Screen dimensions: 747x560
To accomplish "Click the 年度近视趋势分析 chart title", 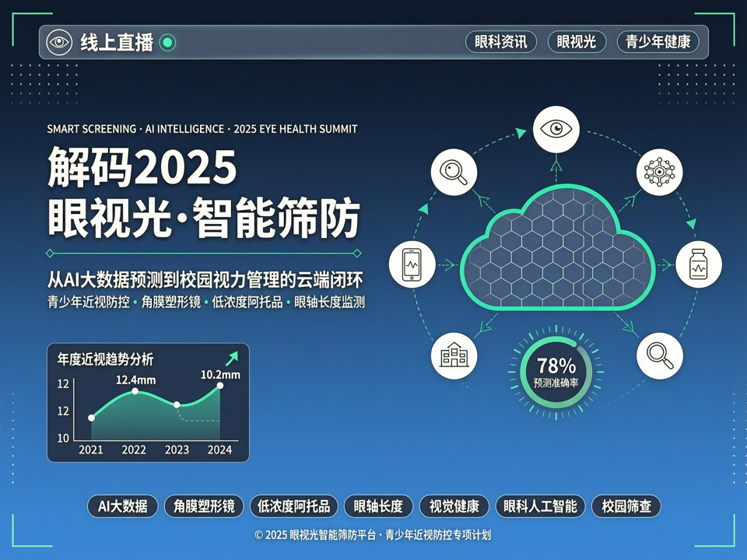I will coord(105,359).
